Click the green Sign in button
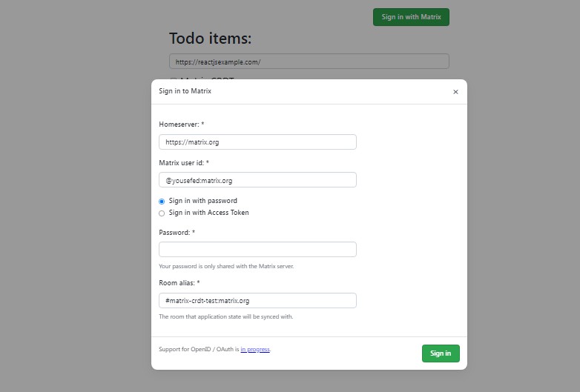 441,353
